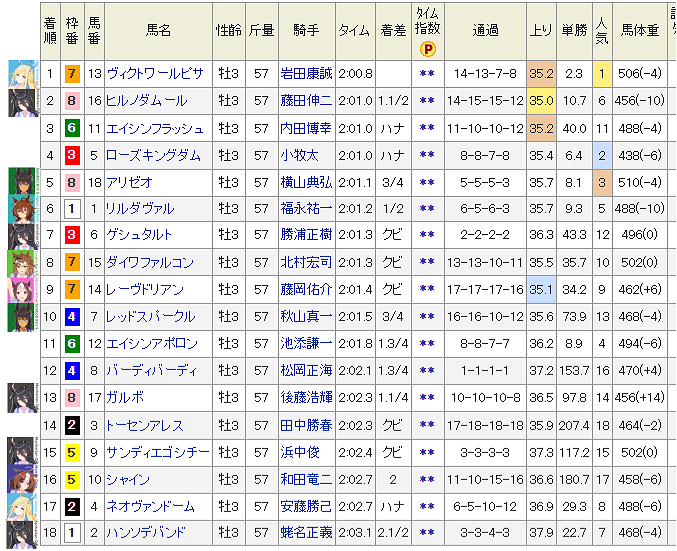Screen dimensions: 677x551
Task: Open jockey 福永祐一 profile link
Action: 307,209
